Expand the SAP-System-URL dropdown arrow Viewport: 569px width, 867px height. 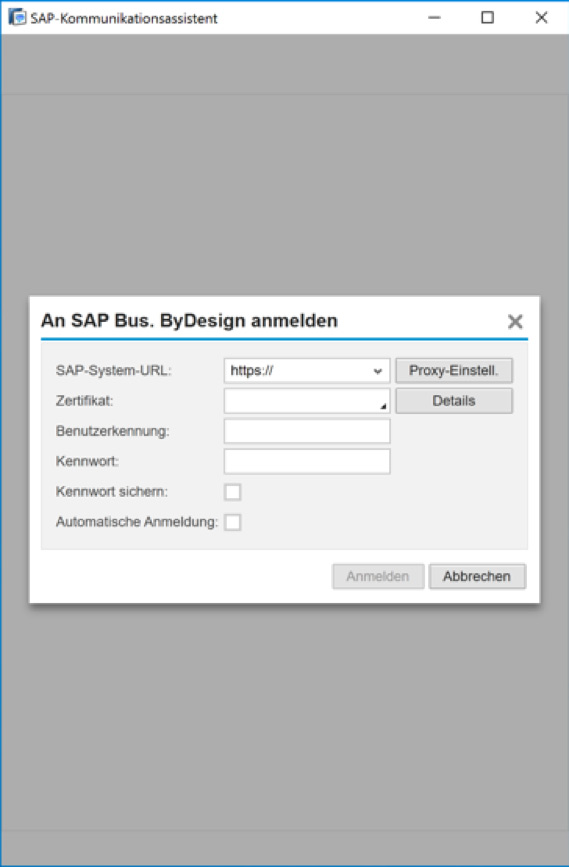378,371
